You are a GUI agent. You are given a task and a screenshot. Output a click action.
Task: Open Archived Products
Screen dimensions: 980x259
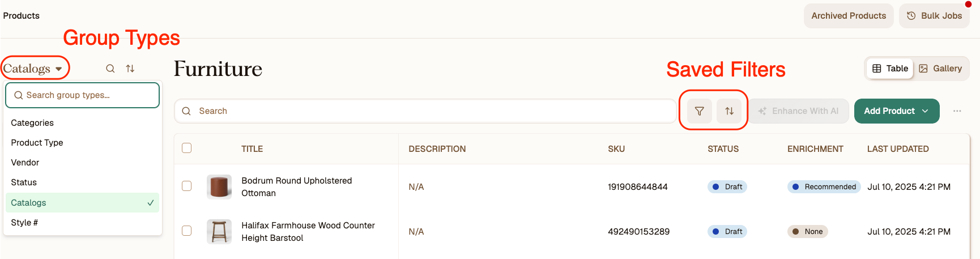click(849, 16)
